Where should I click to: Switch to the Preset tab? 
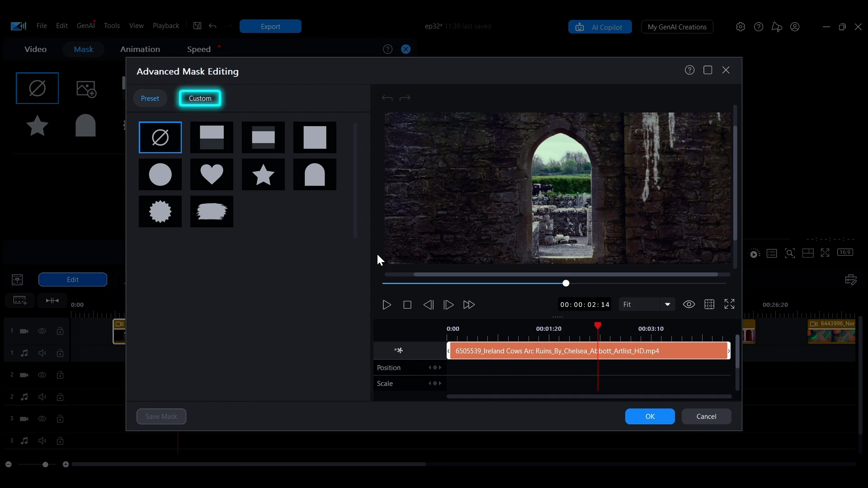coord(150,99)
